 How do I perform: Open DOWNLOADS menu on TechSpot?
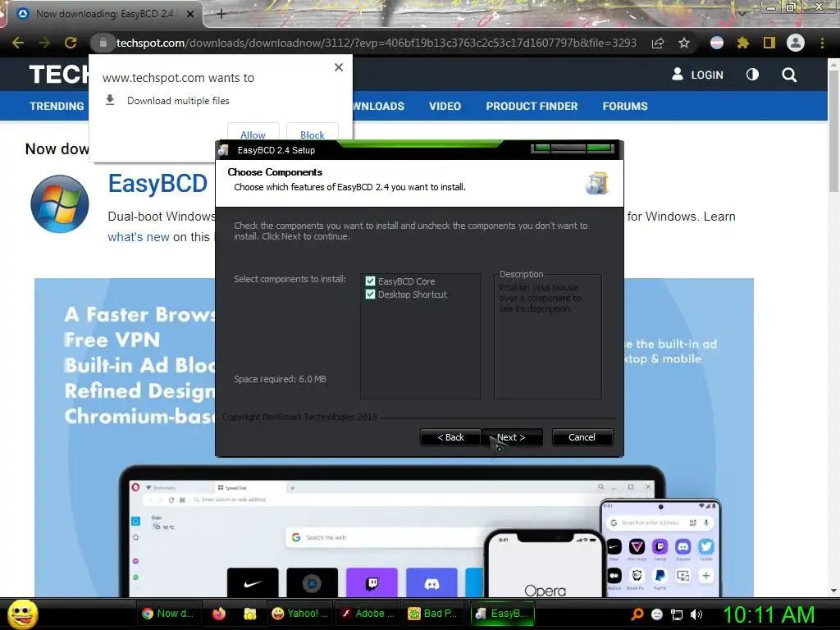379,106
